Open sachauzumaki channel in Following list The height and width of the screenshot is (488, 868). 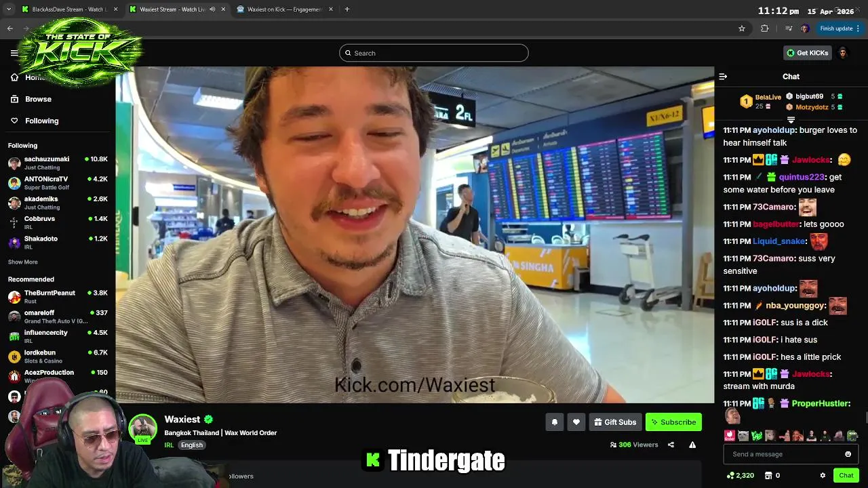pos(58,163)
